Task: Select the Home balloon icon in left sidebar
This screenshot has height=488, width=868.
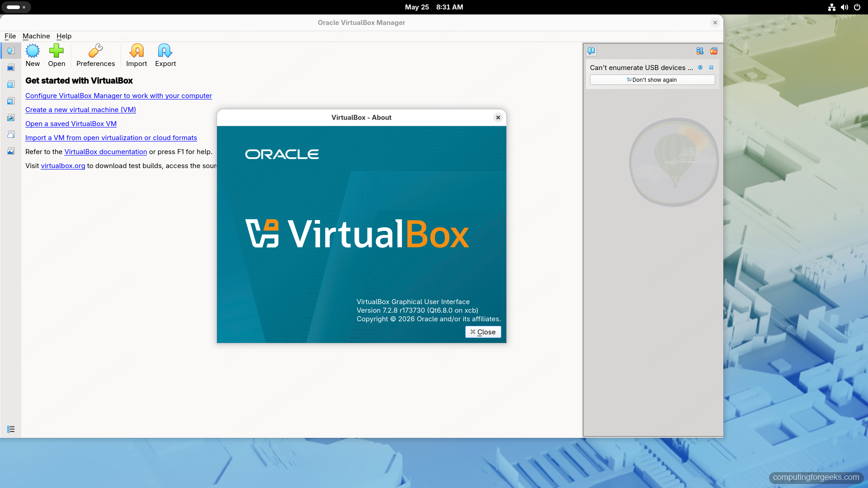Action: point(11,51)
